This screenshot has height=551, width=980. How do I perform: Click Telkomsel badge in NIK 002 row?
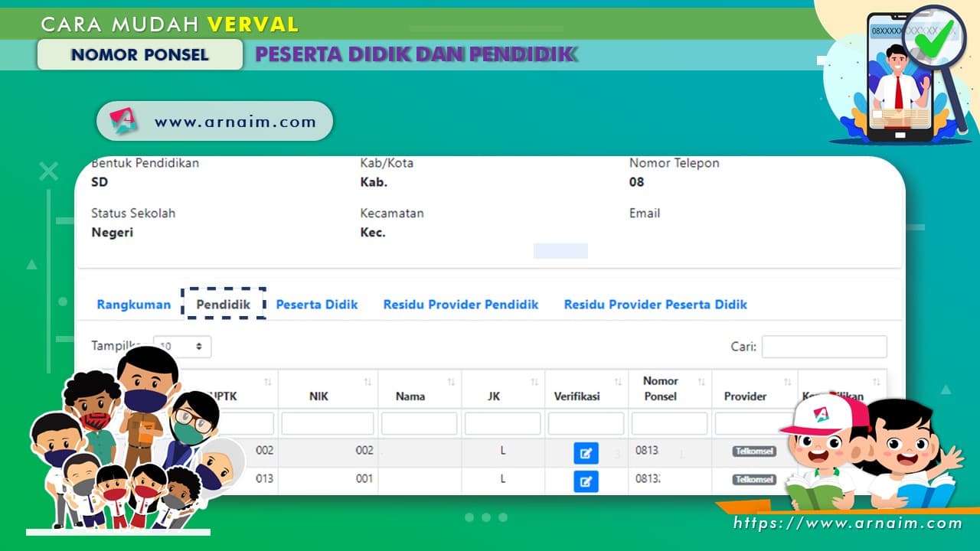(754, 452)
